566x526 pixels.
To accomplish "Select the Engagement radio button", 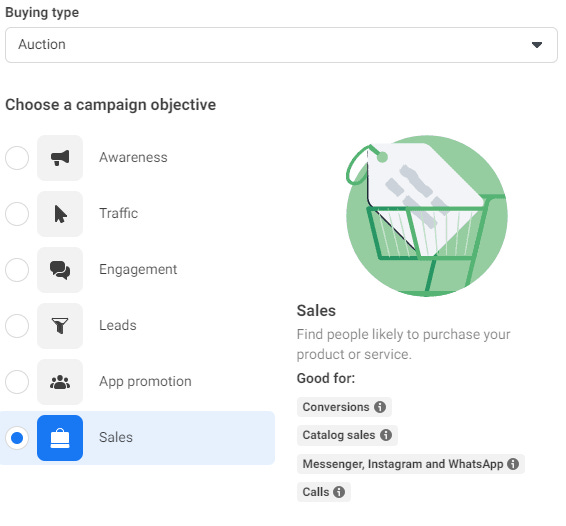I will [x=17, y=270].
